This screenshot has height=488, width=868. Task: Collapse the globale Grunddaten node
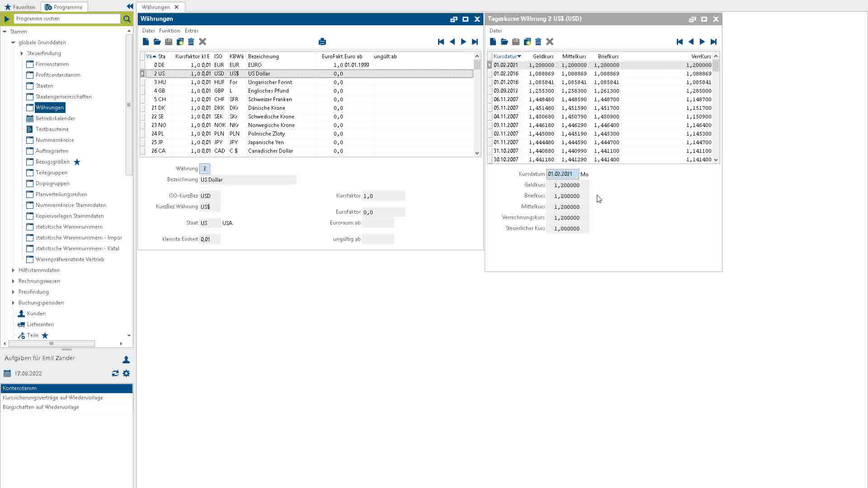(x=13, y=42)
